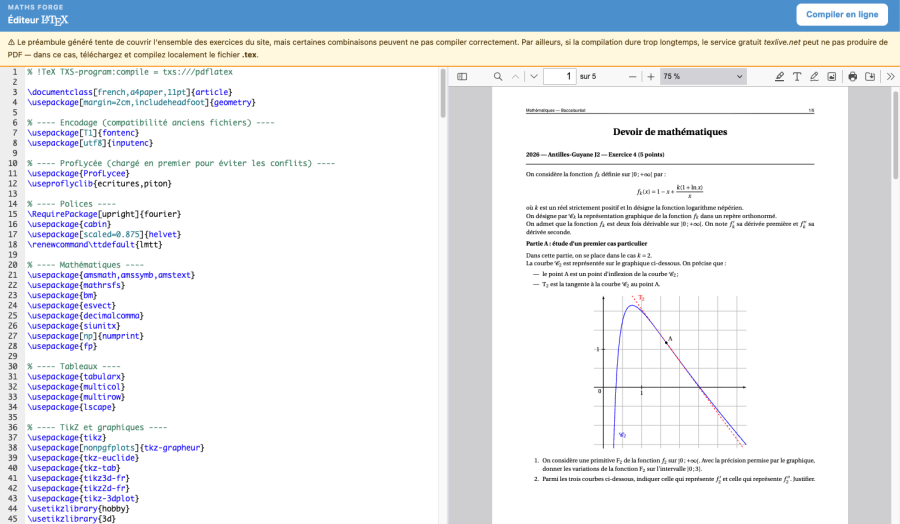900x524 pixels.
Task: Open the 75 % zoom dropdown
Action: pos(703,76)
